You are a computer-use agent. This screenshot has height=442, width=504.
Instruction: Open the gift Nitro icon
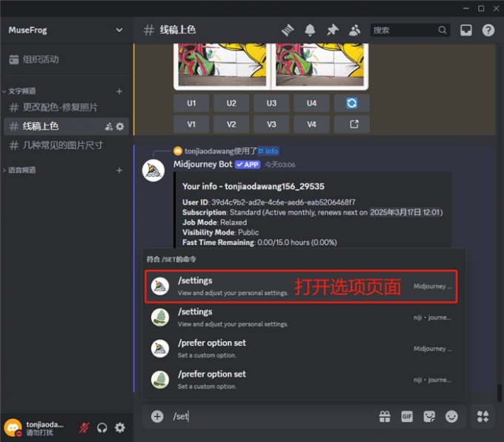(385, 417)
